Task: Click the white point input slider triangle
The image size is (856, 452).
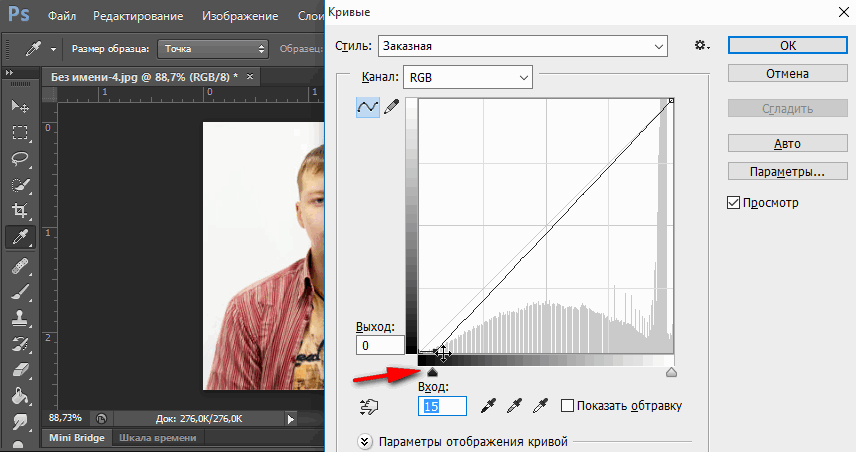Action: pos(671,372)
